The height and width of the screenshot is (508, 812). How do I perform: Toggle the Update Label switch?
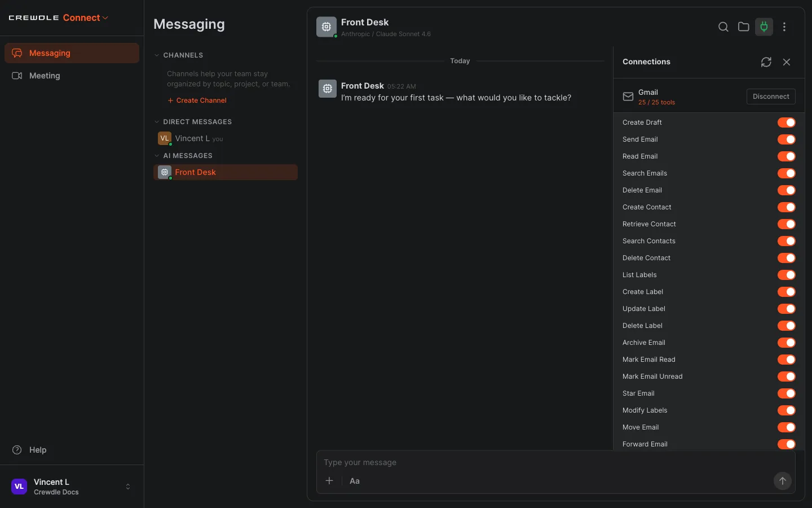786,309
